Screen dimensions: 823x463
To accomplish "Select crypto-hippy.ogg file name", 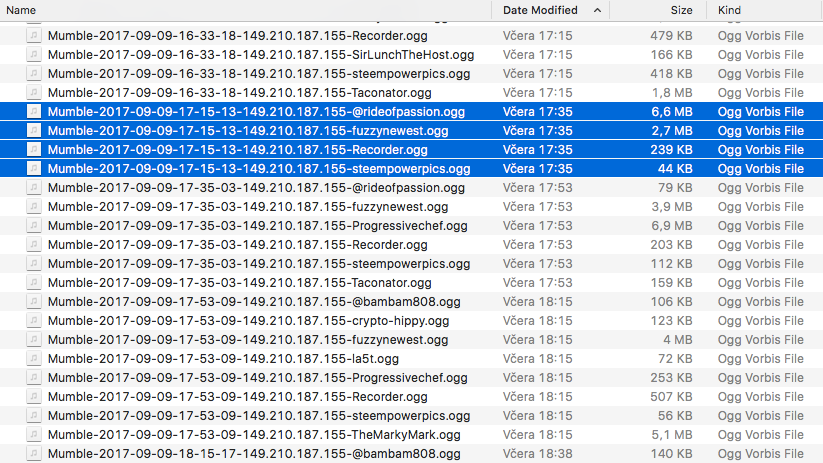I will pos(248,321).
